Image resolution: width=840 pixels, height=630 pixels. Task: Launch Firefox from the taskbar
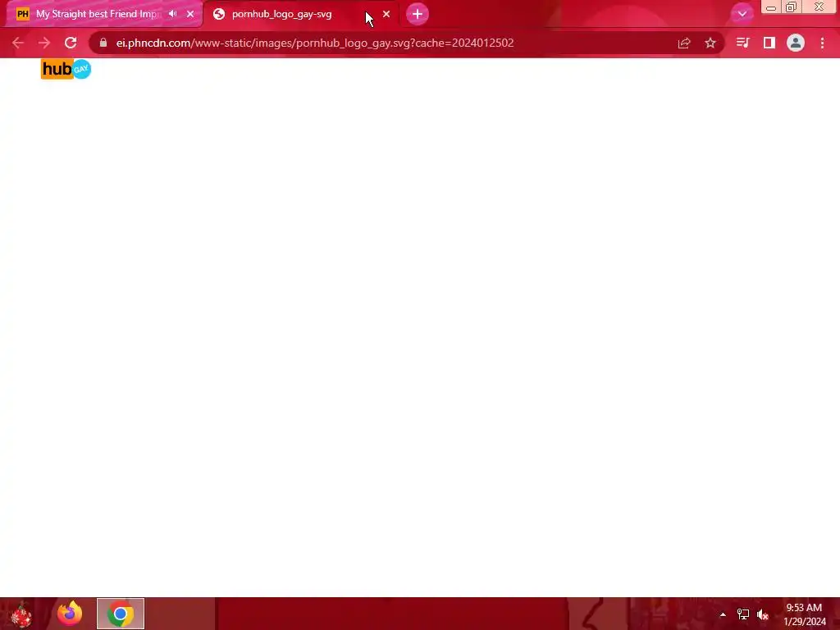click(70, 614)
